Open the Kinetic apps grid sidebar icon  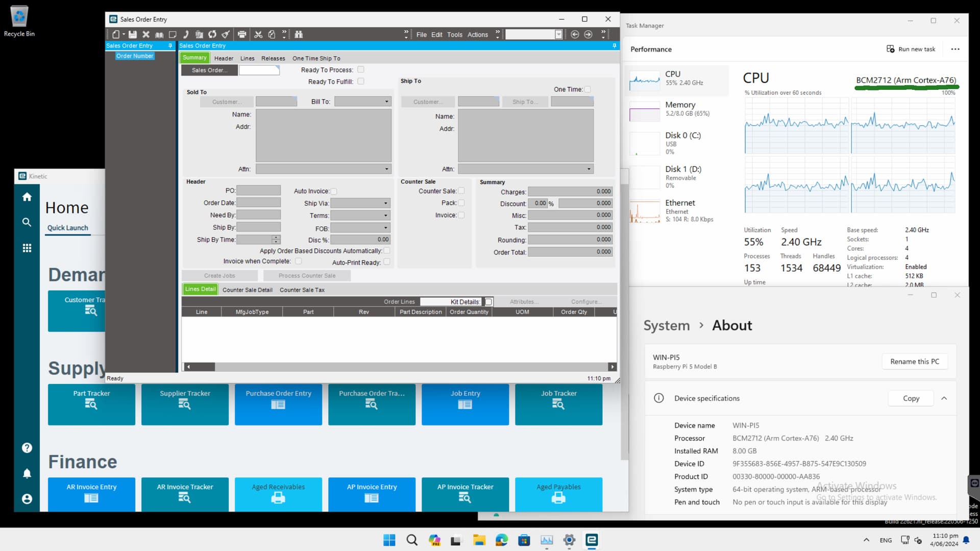27,248
